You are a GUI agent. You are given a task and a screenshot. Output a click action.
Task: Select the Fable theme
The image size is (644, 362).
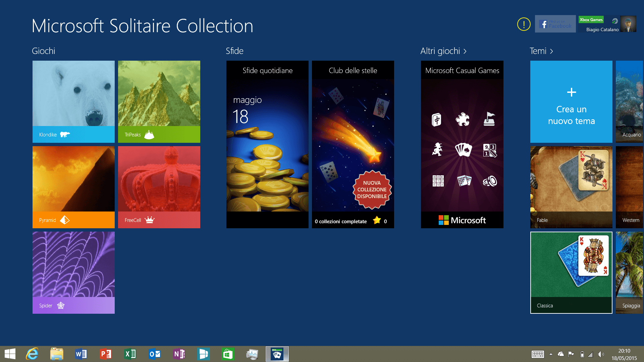[x=571, y=187]
